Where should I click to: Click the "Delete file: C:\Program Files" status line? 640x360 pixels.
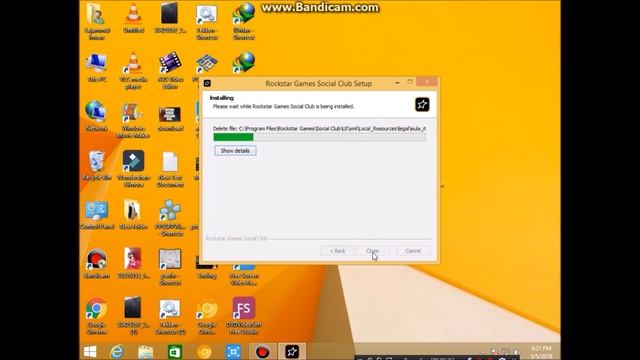(319, 129)
